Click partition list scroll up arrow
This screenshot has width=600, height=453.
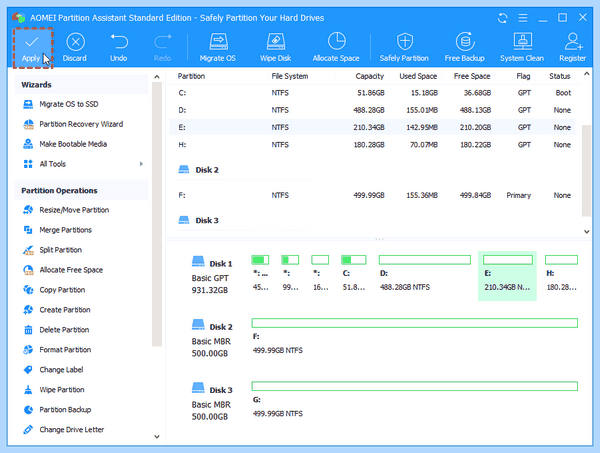tap(586, 73)
